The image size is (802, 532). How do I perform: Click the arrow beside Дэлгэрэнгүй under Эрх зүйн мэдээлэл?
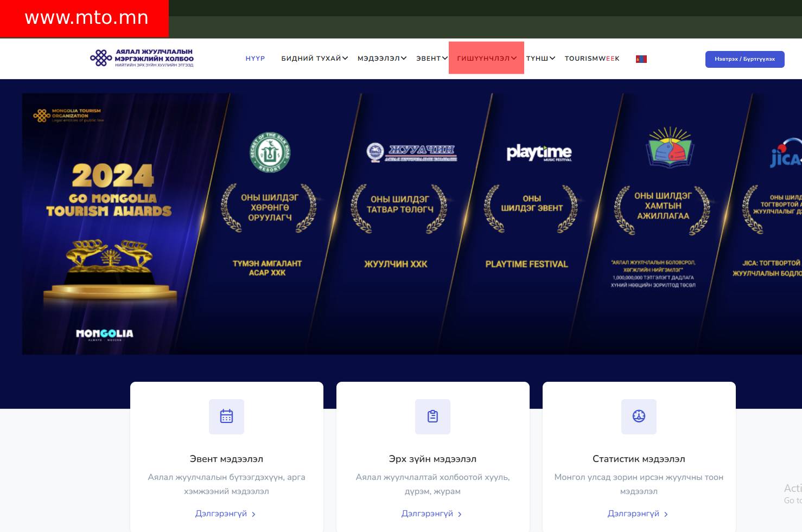[460, 514]
